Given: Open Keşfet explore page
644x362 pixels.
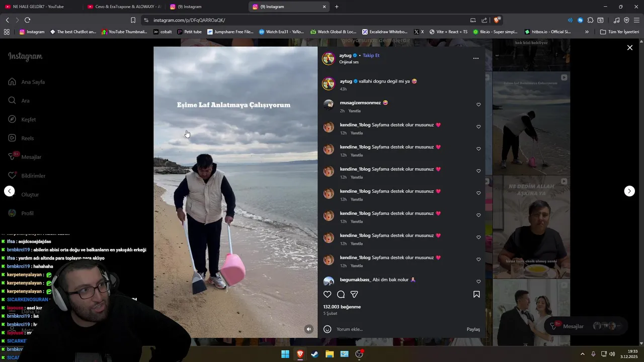Looking at the screenshot, I should (22, 120).
